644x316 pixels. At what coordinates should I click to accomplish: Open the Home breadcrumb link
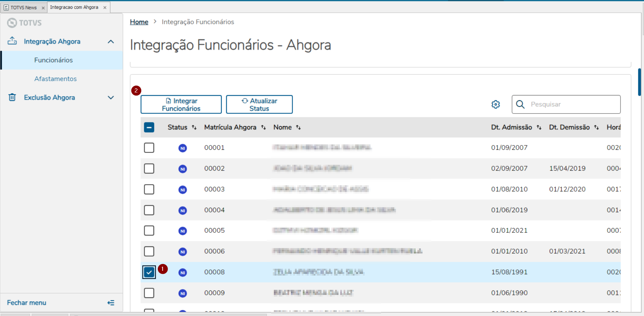[139, 21]
